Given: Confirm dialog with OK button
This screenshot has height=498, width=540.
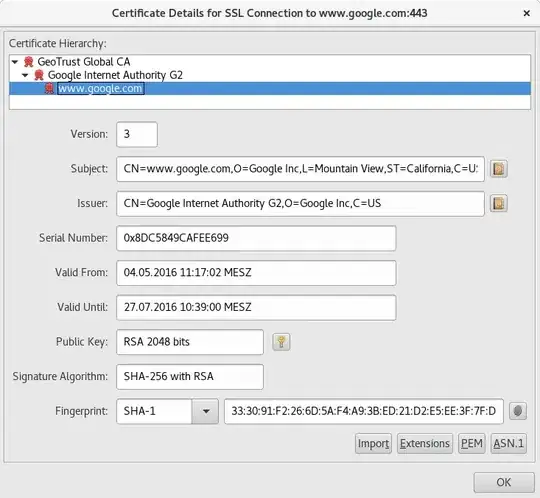Looking at the screenshot, I should (x=504, y=483).
